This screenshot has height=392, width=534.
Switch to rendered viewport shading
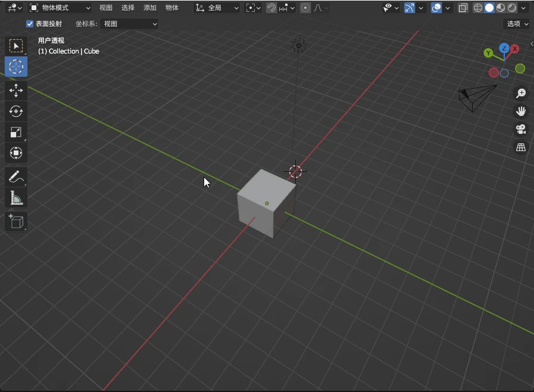pyautogui.click(x=512, y=8)
